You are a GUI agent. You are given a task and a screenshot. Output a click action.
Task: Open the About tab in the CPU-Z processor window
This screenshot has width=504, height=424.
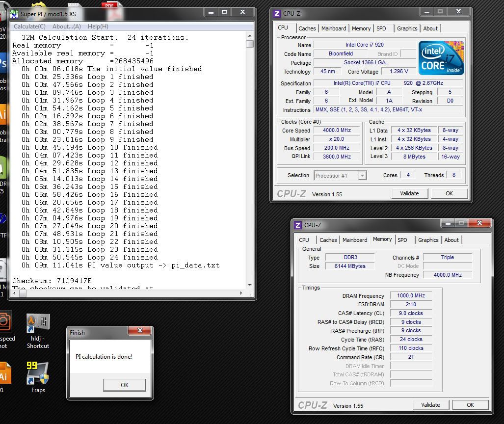click(x=430, y=28)
